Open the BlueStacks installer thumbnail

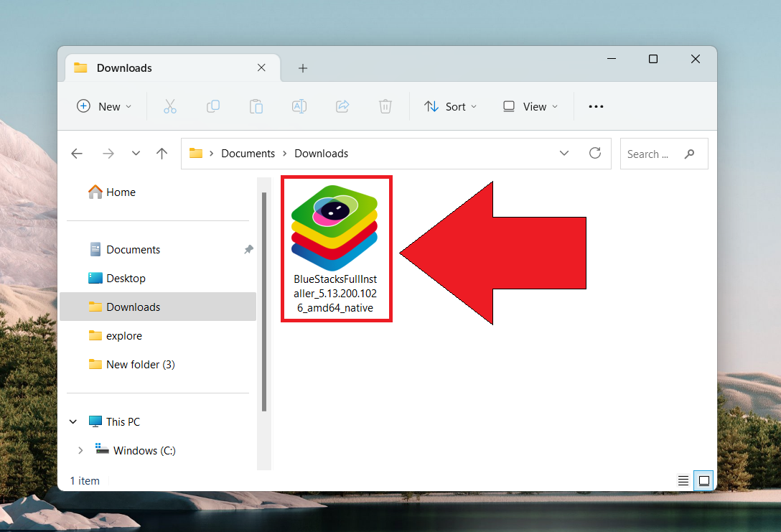point(336,225)
